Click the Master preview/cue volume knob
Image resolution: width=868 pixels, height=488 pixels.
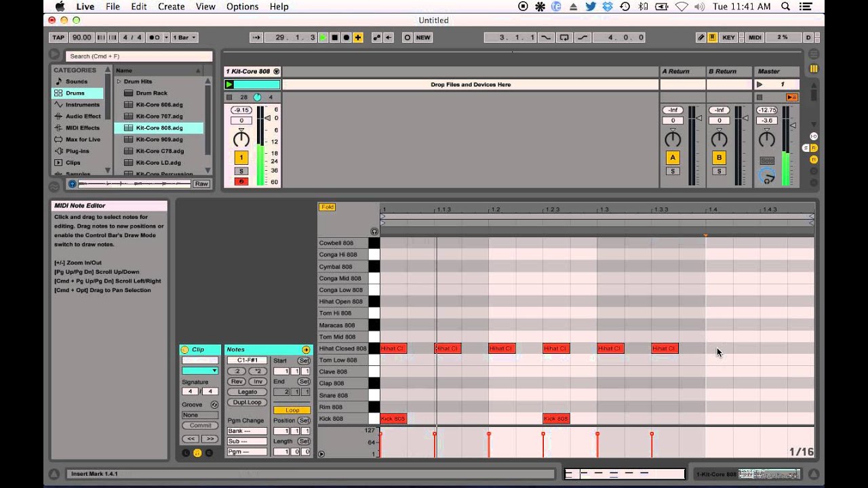point(767,176)
